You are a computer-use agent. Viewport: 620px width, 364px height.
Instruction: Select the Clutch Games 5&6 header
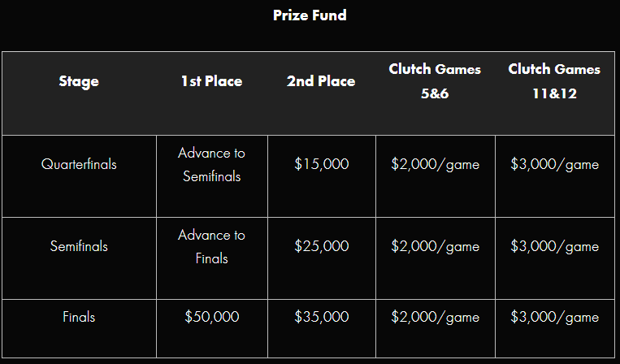[x=435, y=81]
